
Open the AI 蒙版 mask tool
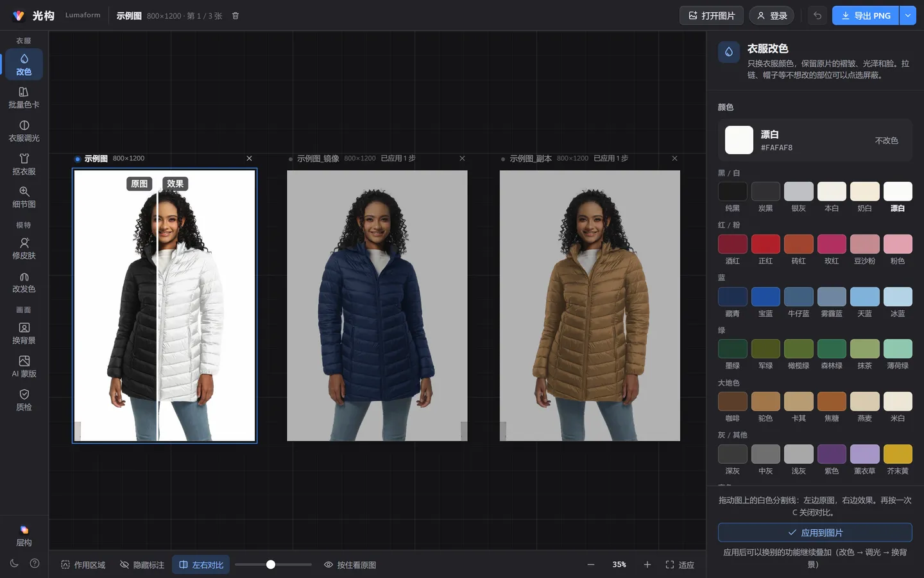click(24, 367)
